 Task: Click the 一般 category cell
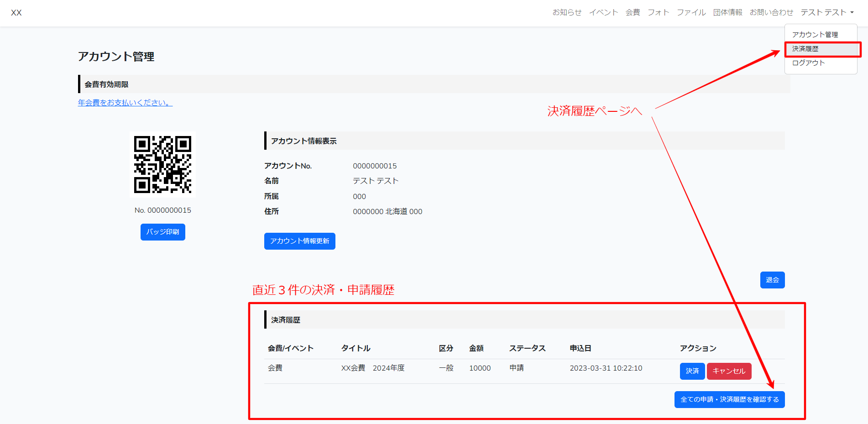[x=446, y=368]
